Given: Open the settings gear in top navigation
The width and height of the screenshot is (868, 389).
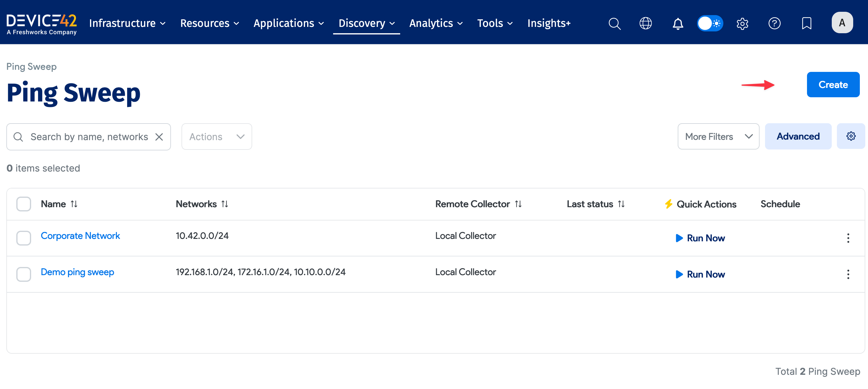Looking at the screenshot, I should [x=742, y=24].
